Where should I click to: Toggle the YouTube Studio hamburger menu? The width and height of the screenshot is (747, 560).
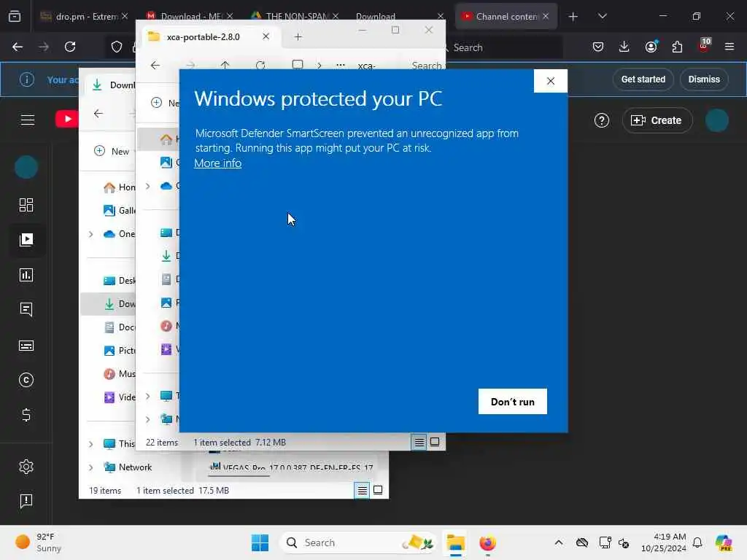coord(28,120)
